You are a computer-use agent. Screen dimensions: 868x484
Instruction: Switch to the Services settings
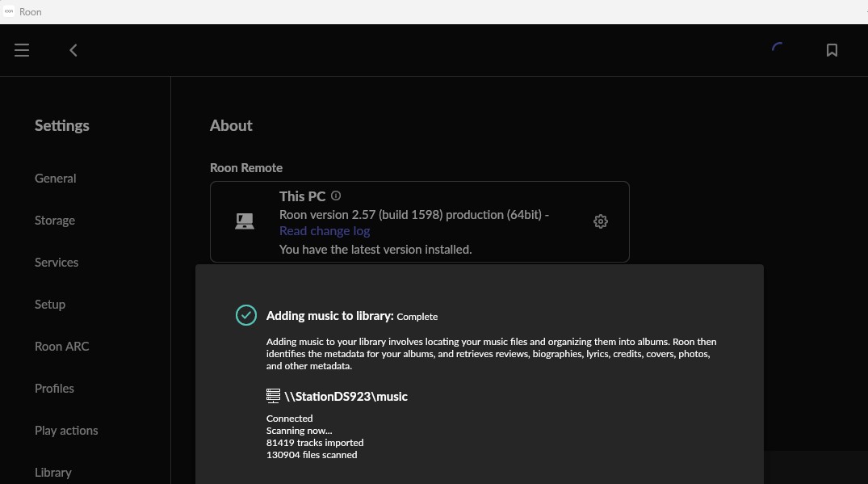point(57,263)
